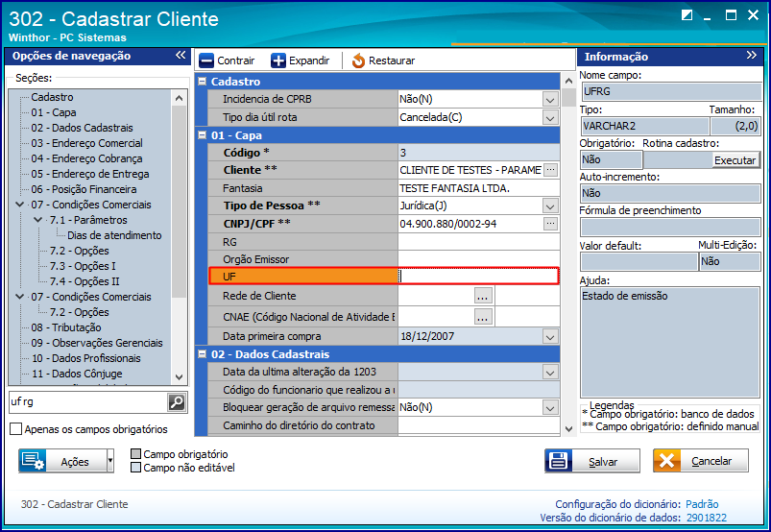The image size is (771, 532).
Task: Click the Fantasia value field
Action: coord(478,188)
